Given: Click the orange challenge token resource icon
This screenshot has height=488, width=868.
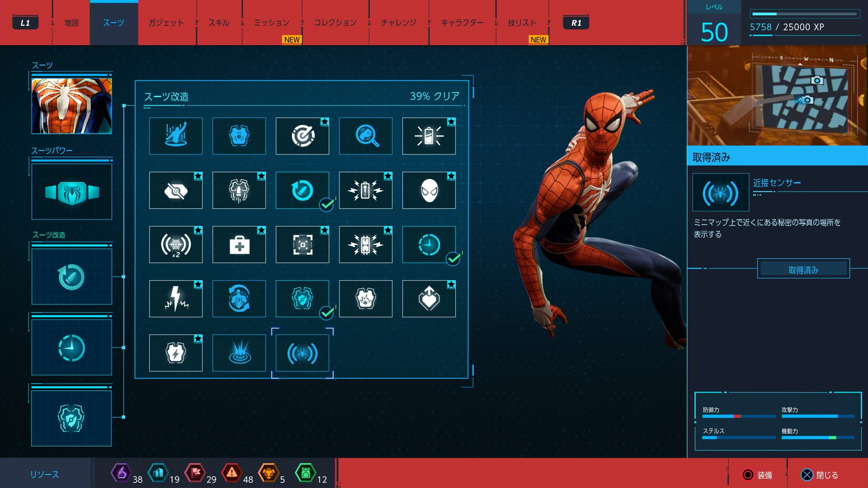Looking at the screenshot, I should (269, 473).
